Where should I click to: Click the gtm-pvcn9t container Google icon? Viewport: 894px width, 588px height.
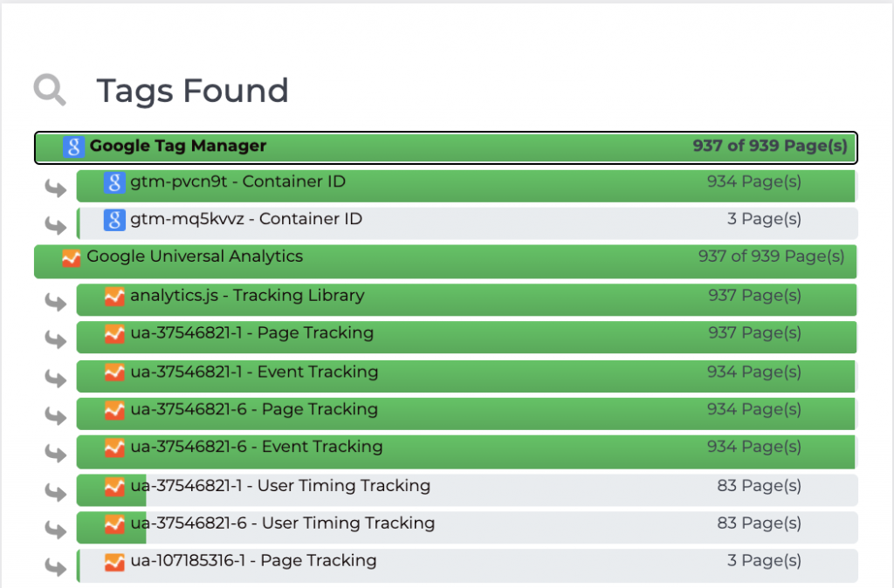pos(114,183)
